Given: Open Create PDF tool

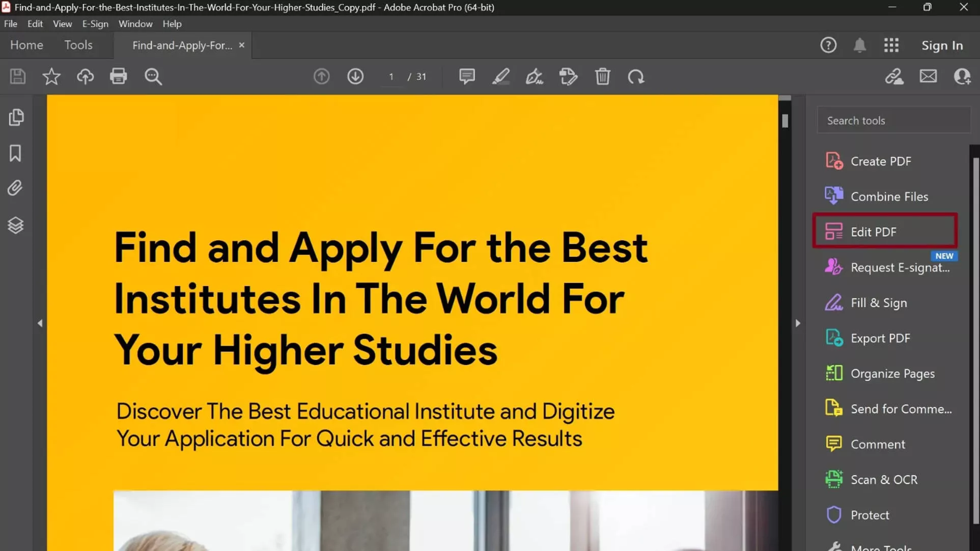Looking at the screenshot, I should (x=885, y=161).
